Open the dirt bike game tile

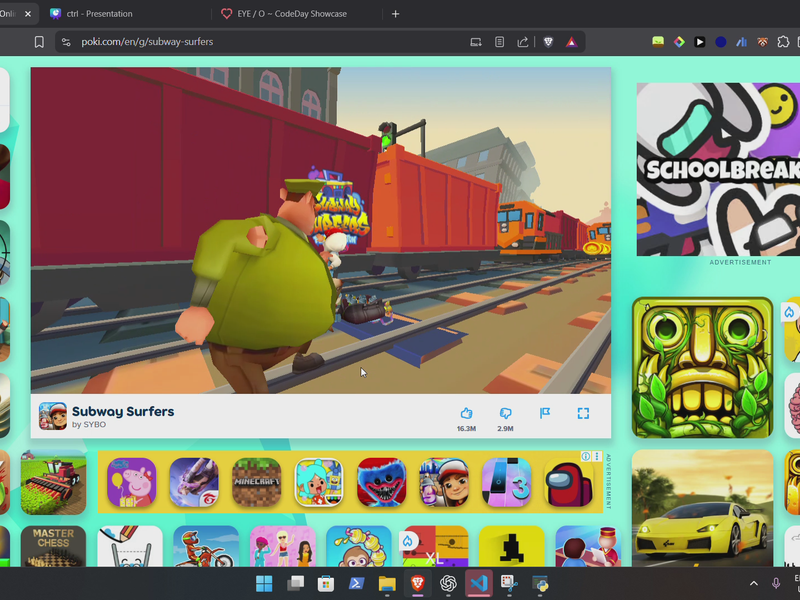[x=206, y=546]
